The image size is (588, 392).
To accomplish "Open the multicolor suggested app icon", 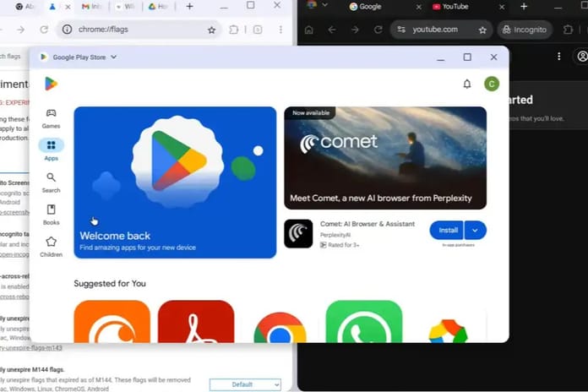I will click(x=448, y=331).
